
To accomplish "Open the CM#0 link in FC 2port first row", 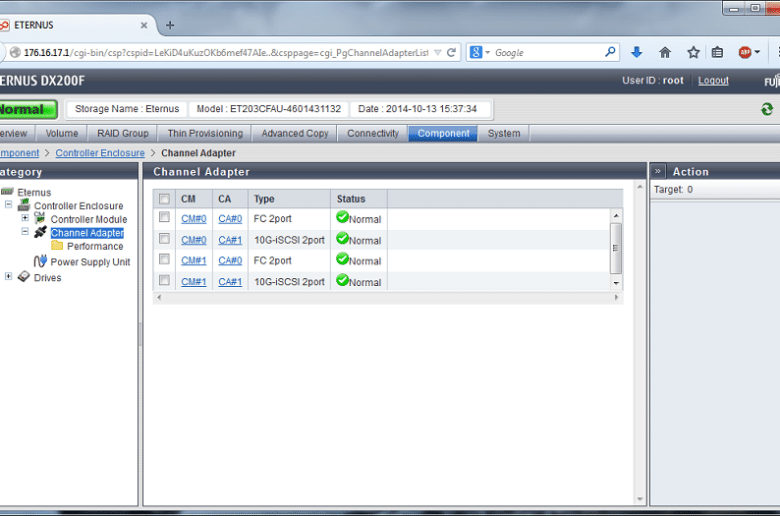I will click(x=194, y=218).
